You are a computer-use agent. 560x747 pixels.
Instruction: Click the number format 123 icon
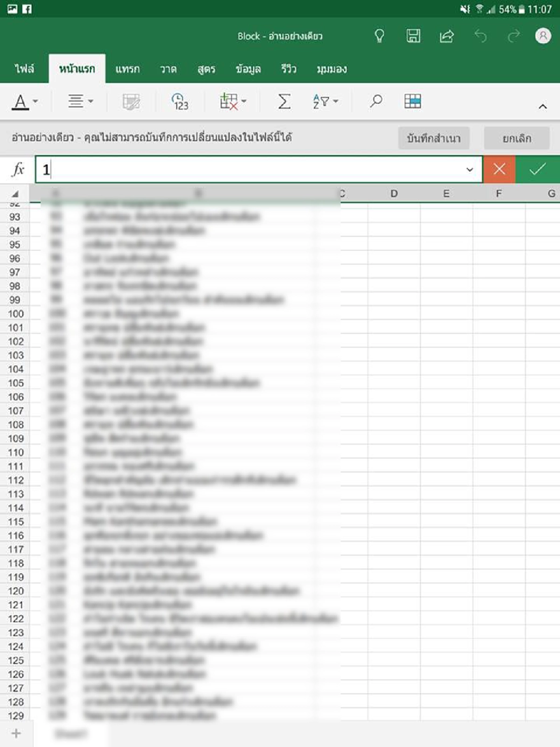coord(180,101)
